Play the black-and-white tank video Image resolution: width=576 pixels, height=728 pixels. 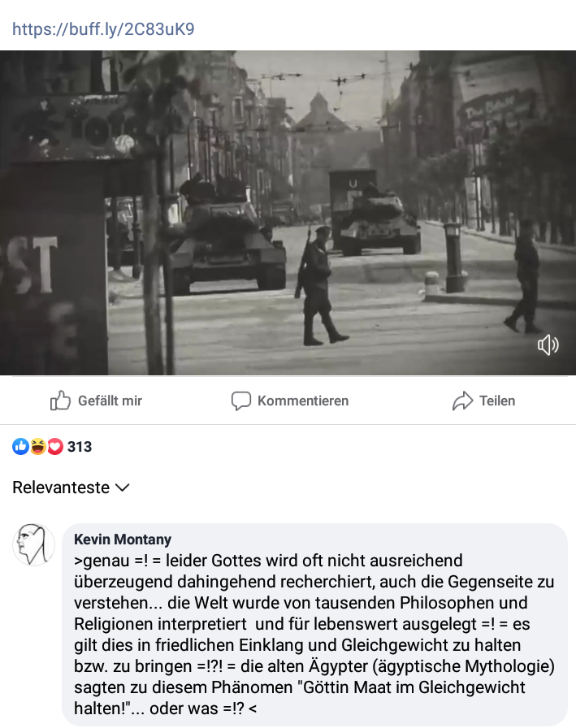pyautogui.click(x=288, y=213)
